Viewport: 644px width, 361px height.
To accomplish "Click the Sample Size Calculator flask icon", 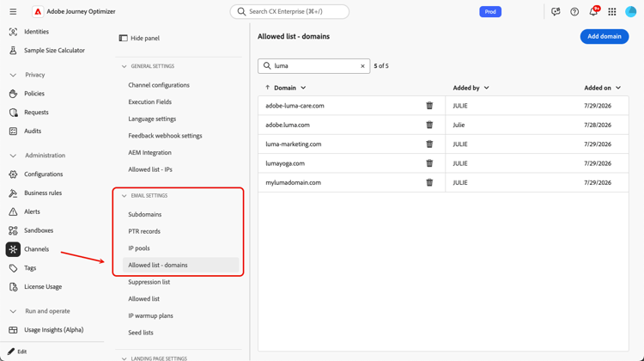I will pos(13,50).
